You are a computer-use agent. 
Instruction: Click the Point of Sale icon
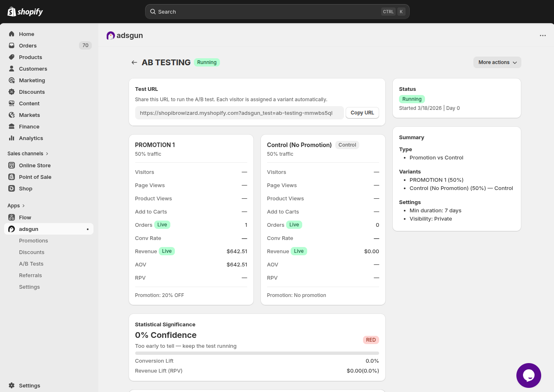[x=12, y=177]
